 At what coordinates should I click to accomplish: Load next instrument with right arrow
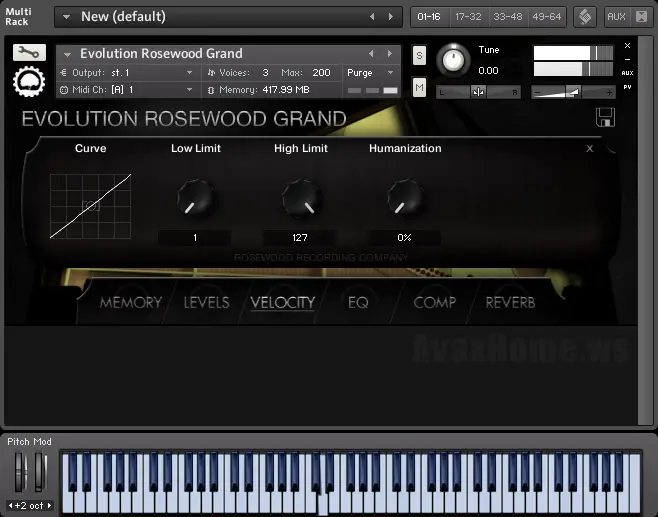[390, 54]
